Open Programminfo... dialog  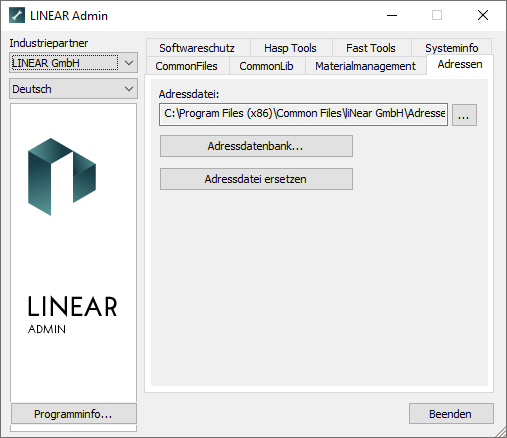[x=74, y=414]
